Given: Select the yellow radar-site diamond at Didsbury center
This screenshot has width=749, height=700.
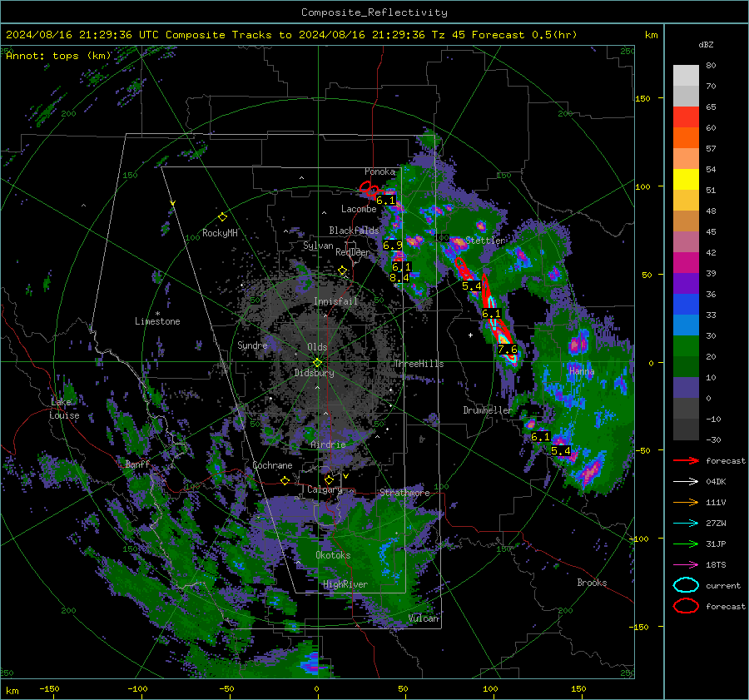Looking at the screenshot, I should [317, 363].
